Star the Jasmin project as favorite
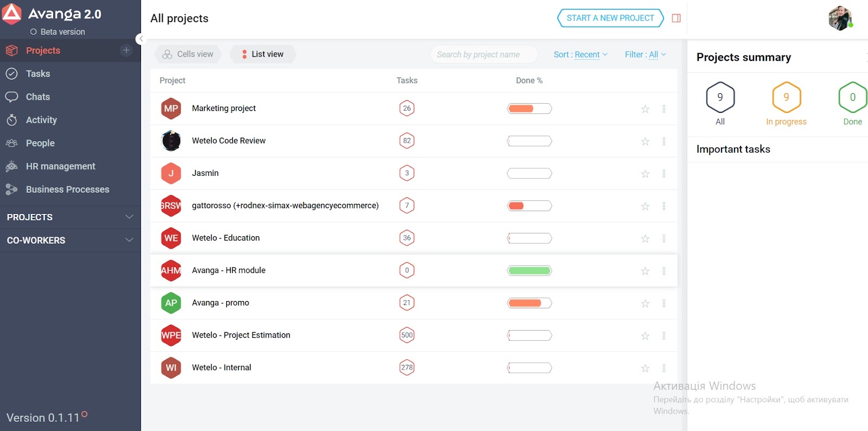The height and width of the screenshot is (431, 868). (x=645, y=174)
